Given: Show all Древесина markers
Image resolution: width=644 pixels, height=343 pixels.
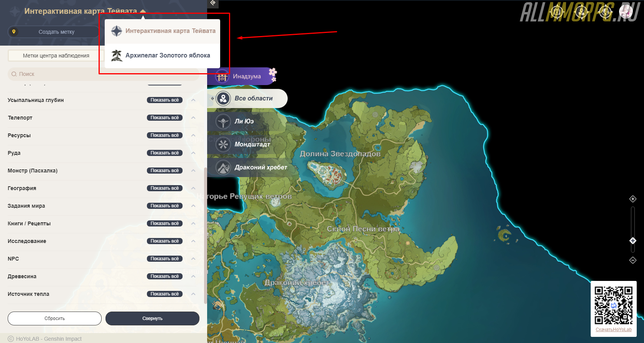Looking at the screenshot, I should pos(165,276).
